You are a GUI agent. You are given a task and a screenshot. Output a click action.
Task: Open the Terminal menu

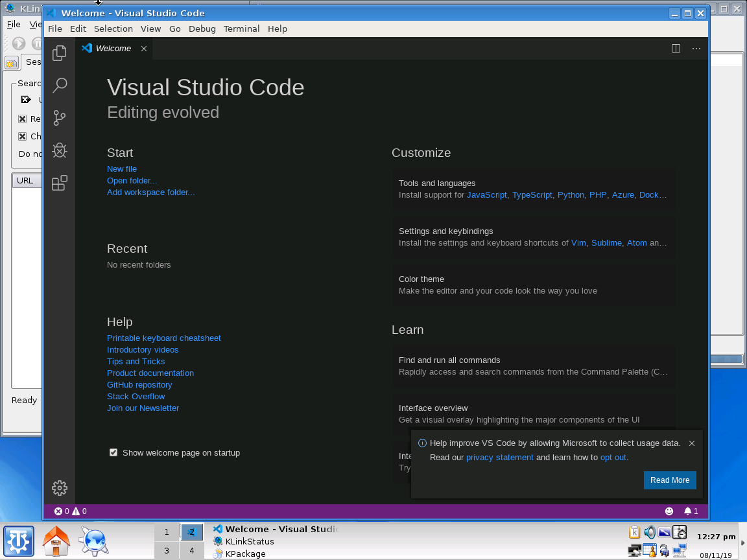tap(241, 29)
